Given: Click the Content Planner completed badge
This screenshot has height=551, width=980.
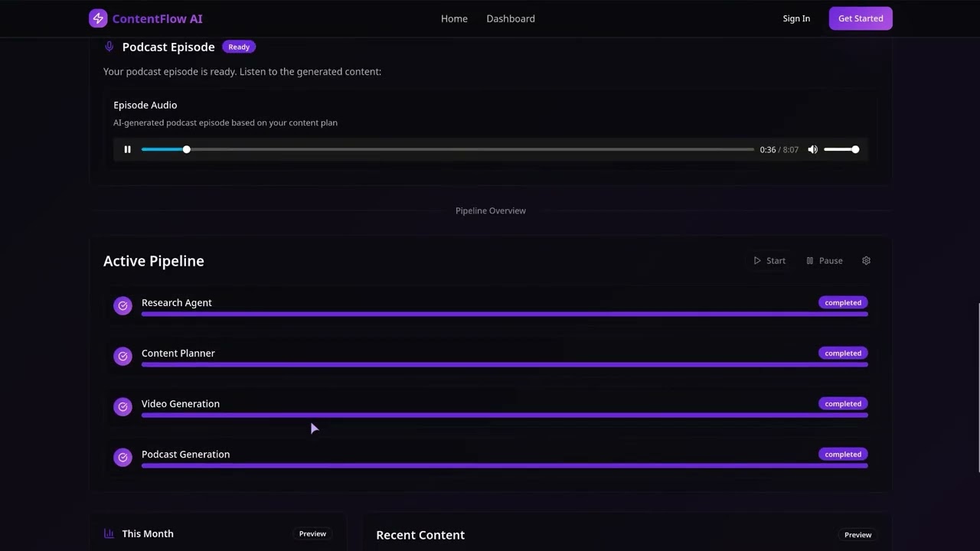Looking at the screenshot, I should click(843, 353).
